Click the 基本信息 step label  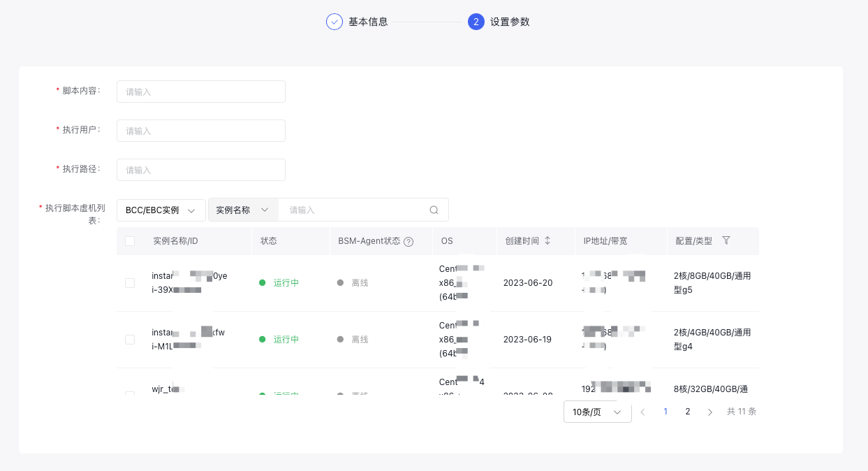pyautogui.click(x=368, y=22)
